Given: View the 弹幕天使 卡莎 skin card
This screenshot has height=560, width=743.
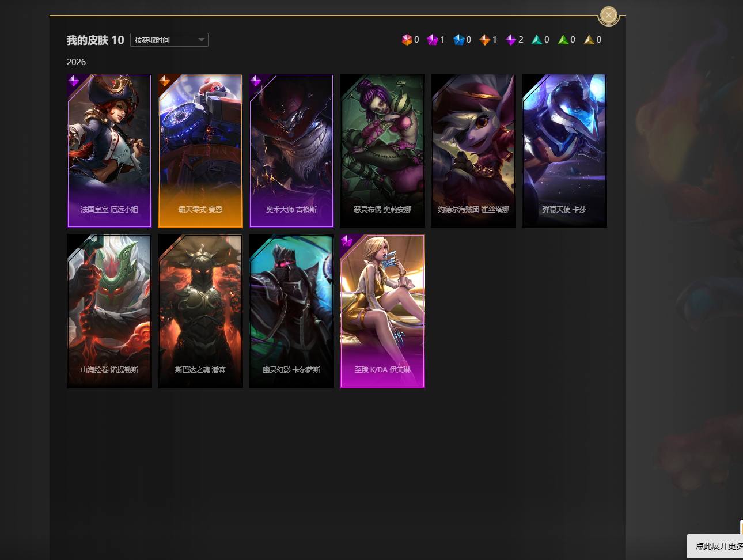Looking at the screenshot, I should click(564, 151).
